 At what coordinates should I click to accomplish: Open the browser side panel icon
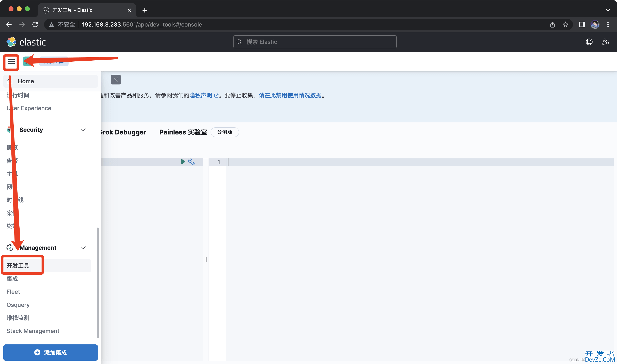582,24
